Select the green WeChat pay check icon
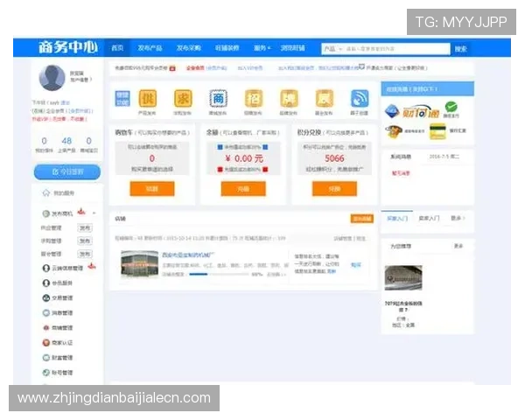The width and height of the screenshot is (525, 420). point(451,108)
